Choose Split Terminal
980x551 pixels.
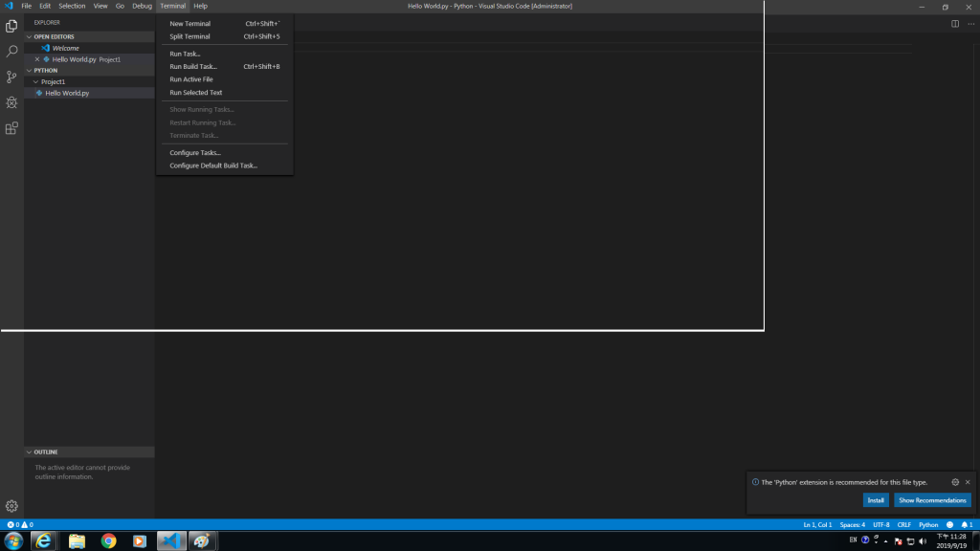pos(224,36)
